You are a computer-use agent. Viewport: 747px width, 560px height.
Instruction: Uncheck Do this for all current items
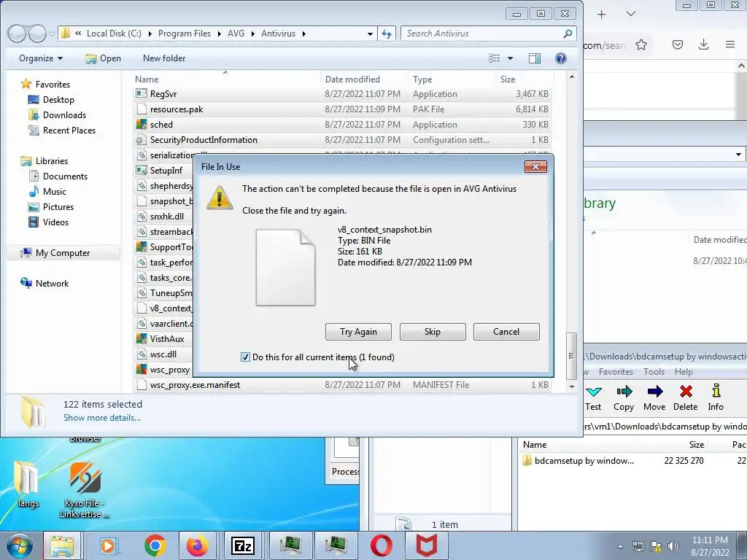click(245, 357)
